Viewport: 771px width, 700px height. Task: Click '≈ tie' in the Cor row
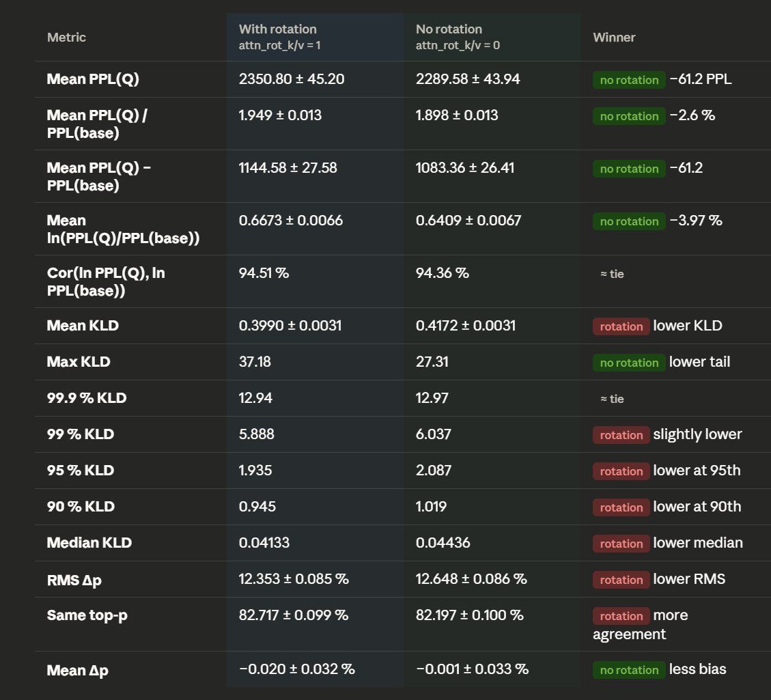[x=612, y=274]
